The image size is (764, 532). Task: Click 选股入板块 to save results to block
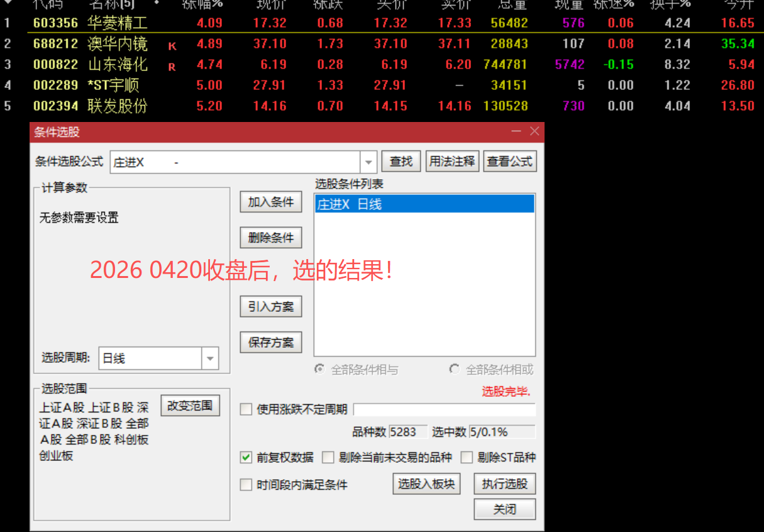426,484
